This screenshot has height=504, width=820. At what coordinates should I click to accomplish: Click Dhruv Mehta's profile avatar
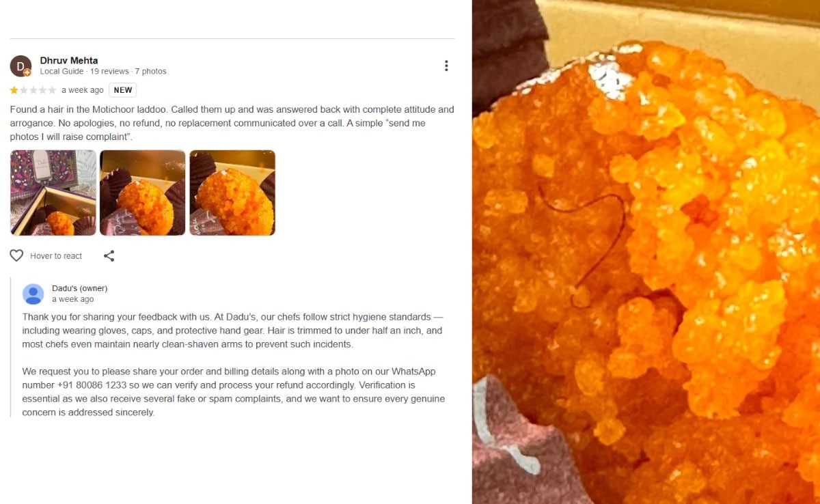pos(20,66)
